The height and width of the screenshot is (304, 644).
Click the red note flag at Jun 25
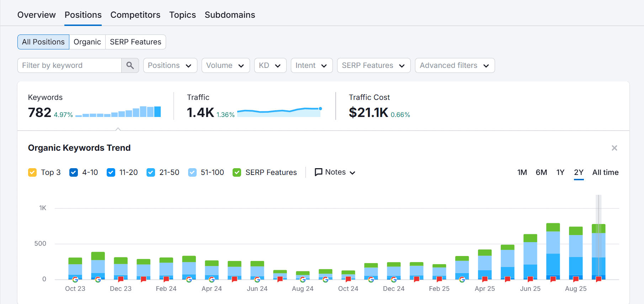coord(530,279)
